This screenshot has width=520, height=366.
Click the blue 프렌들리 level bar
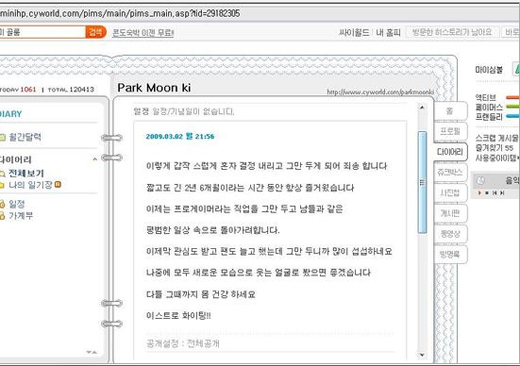513,116
